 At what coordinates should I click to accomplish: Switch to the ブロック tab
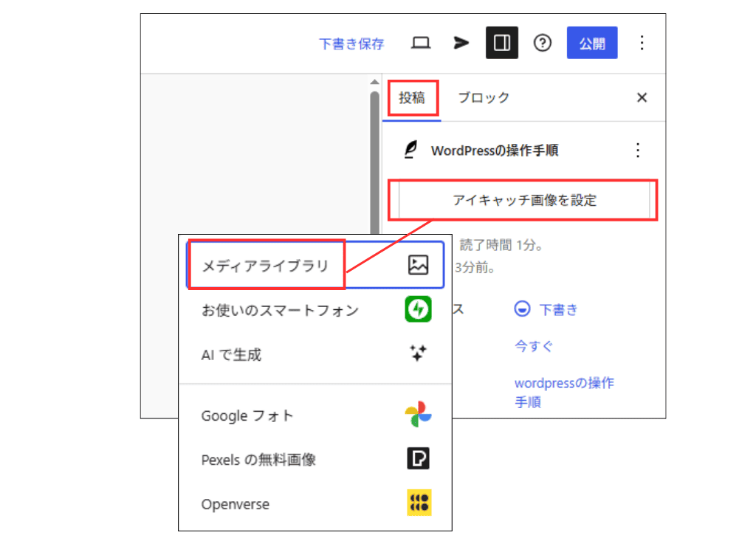pyautogui.click(x=484, y=97)
